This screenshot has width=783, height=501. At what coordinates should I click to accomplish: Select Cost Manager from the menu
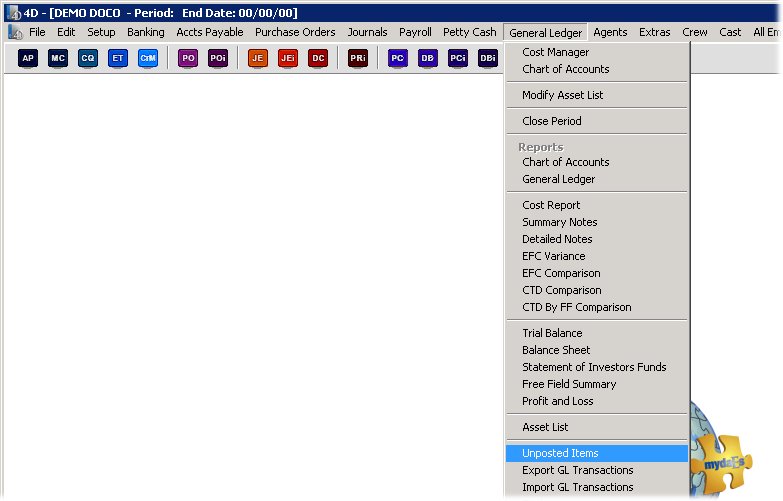tap(597, 52)
